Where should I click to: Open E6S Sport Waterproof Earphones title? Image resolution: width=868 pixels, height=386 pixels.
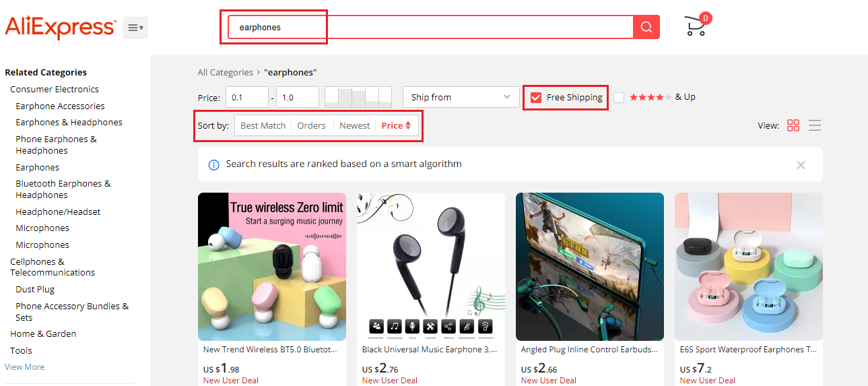click(747, 350)
